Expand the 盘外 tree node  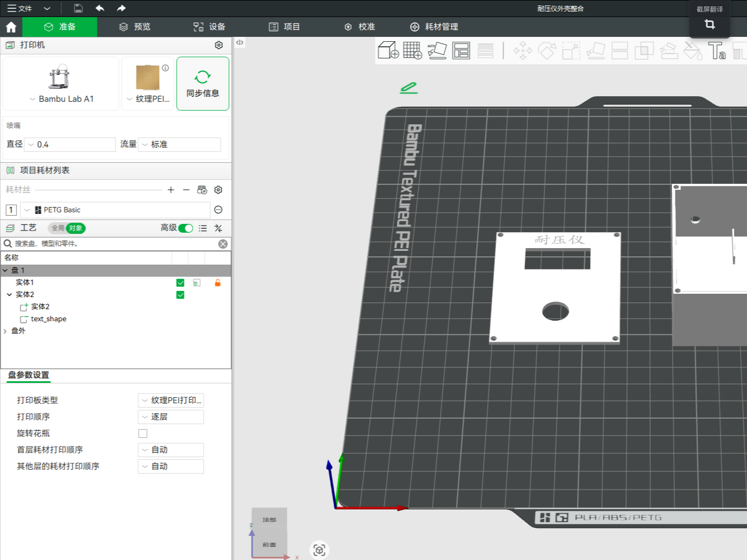pos(5,331)
